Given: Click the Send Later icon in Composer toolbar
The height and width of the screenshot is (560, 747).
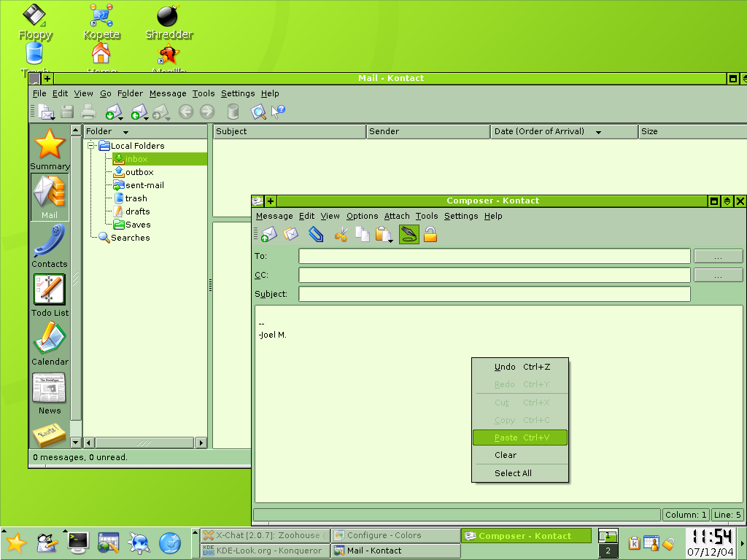Looking at the screenshot, I should coord(290,234).
